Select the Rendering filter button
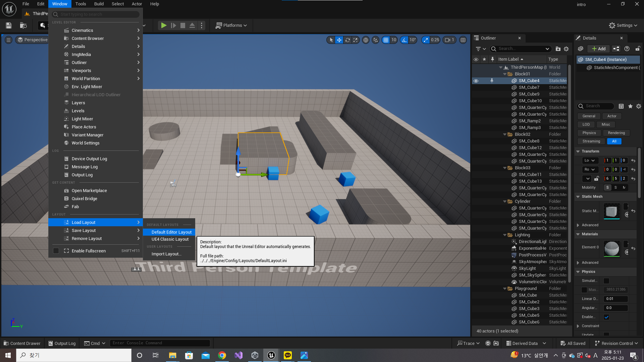This screenshot has width=644, height=362. [616, 133]
